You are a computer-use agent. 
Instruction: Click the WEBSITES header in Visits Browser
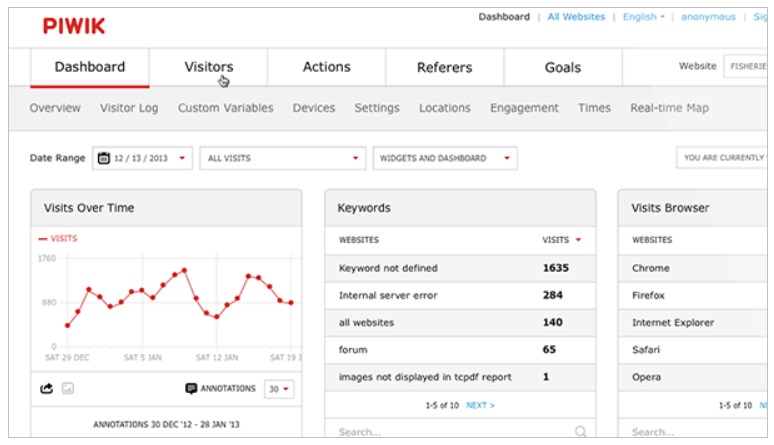[x=652, y=240]
